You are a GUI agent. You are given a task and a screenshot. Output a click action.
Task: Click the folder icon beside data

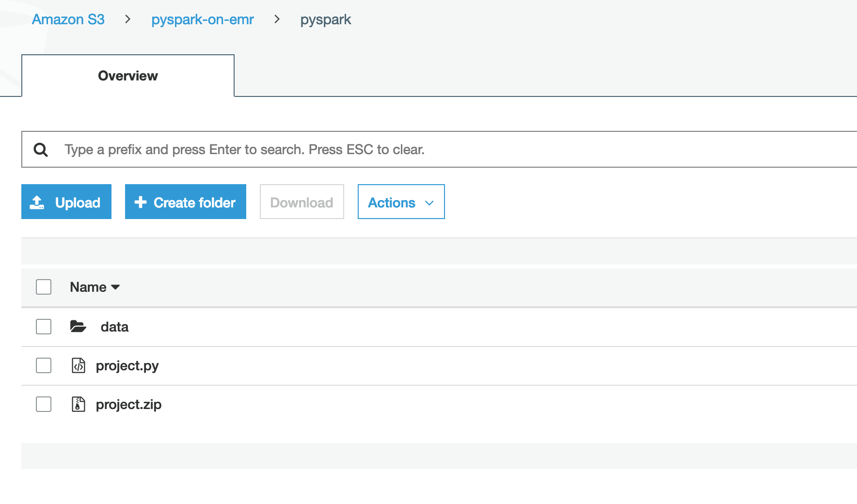(x=78, y=327)
